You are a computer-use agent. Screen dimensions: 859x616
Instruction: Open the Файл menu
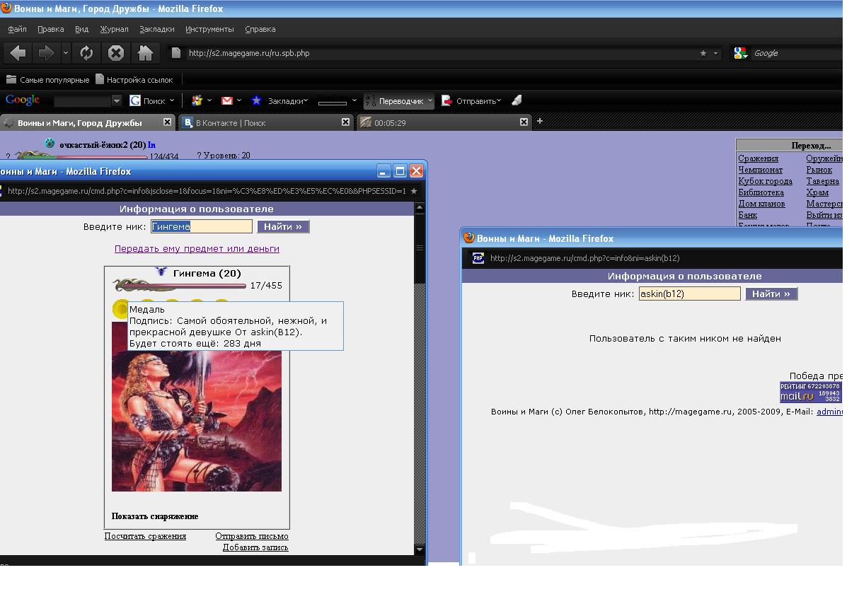click(x=18, y=29)
